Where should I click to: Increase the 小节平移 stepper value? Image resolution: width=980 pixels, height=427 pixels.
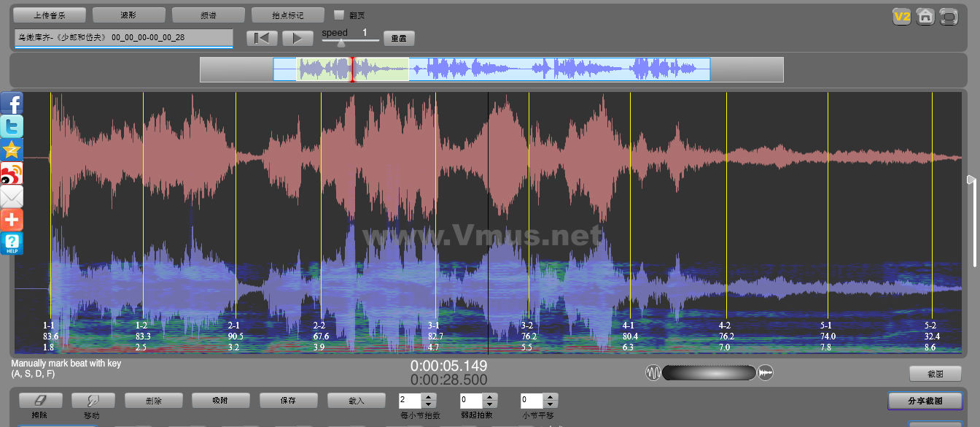point(551,396)
